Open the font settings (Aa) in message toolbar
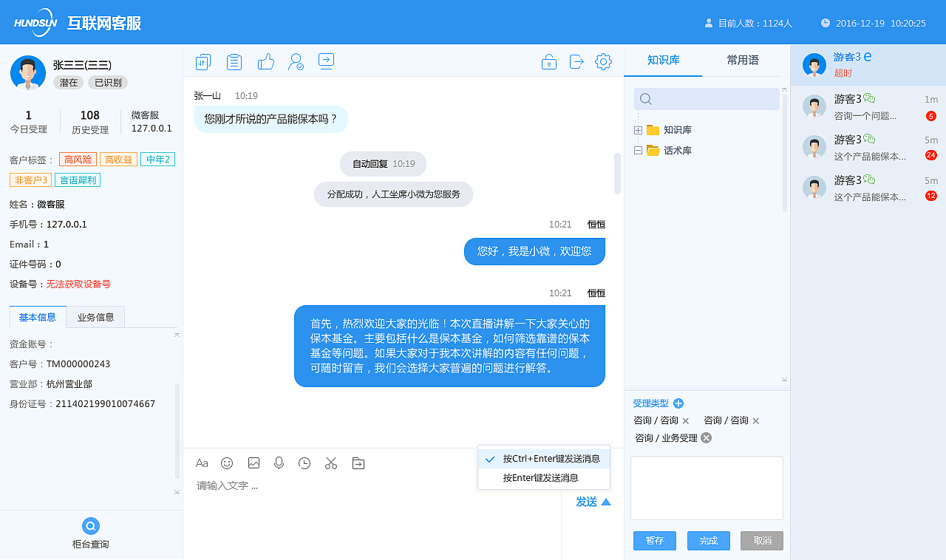 pos(202,463)
